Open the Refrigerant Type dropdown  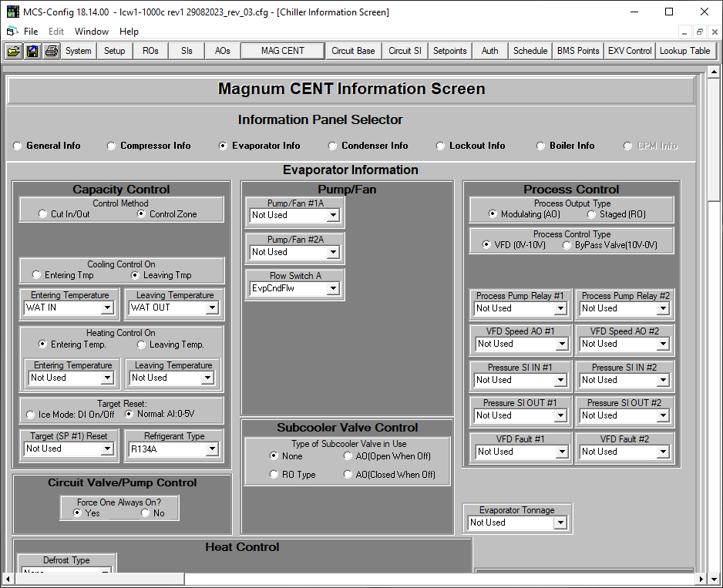[210, 449]
